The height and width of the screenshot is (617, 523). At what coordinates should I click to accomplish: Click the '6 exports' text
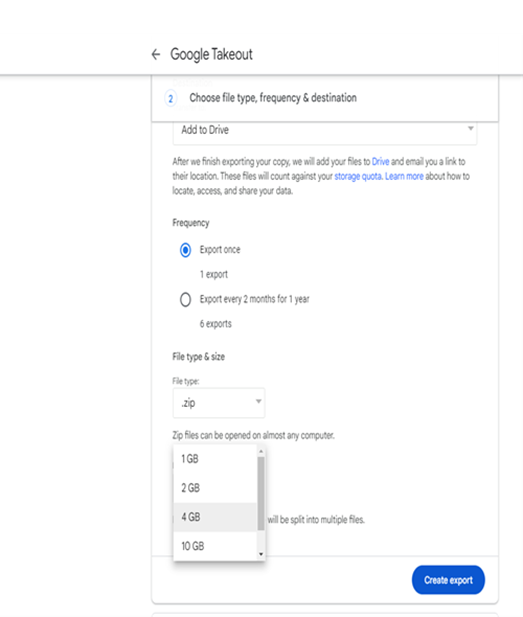pyautogui.click(x=216, y=324)
